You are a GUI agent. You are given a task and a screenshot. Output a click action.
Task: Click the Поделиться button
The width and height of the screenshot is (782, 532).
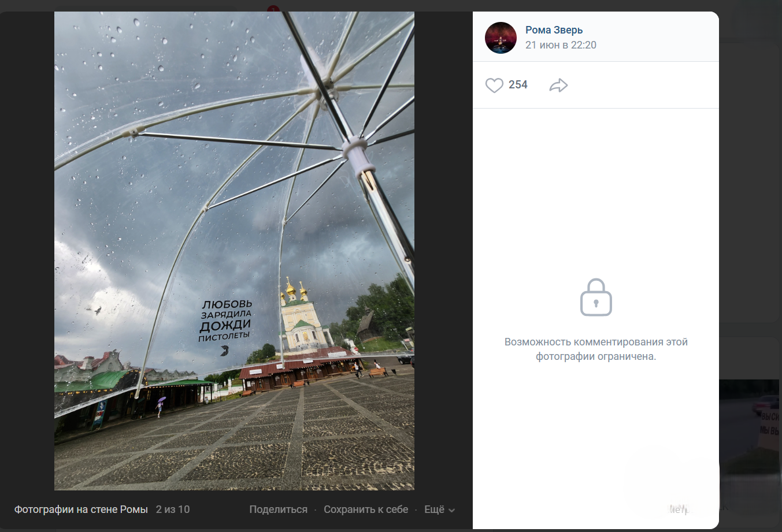pyautogui.click(x=278, y=509)
